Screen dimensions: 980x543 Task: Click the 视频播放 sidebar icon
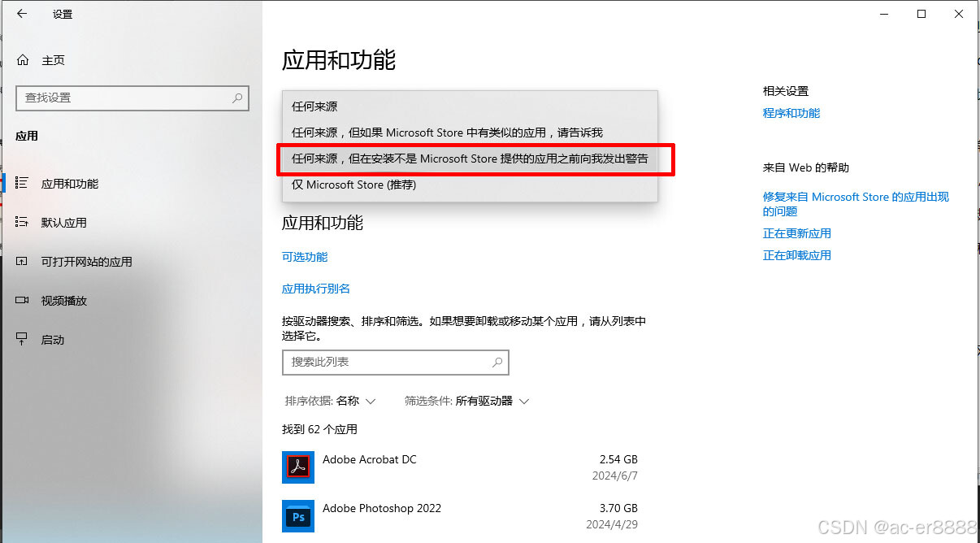coord(22,300)
